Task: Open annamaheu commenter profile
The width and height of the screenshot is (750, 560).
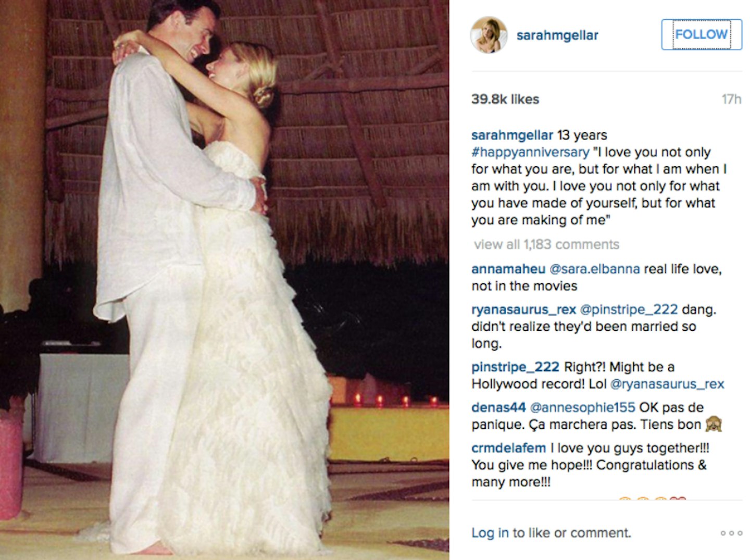Action: [x=508, y=269]
